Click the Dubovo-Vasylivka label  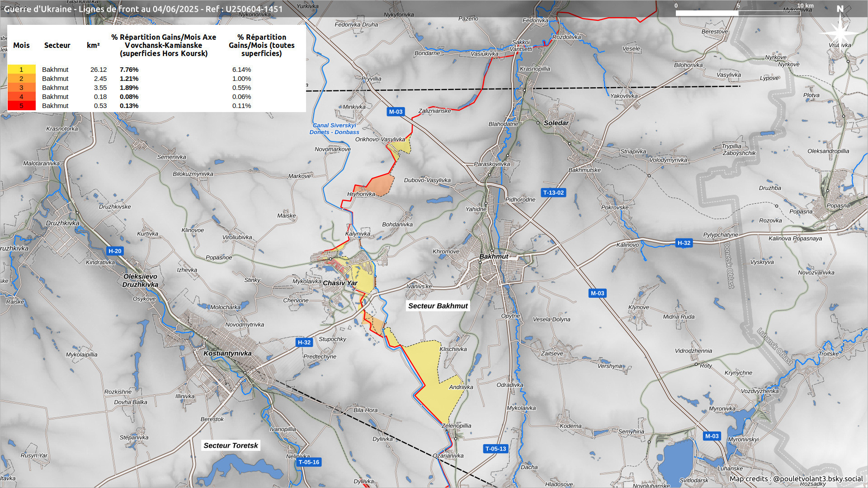427,180
